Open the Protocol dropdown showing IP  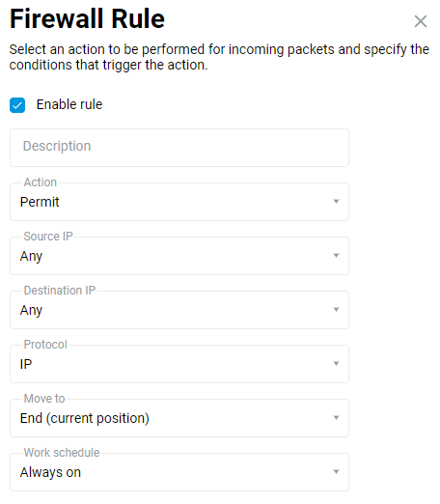[179, 364]
